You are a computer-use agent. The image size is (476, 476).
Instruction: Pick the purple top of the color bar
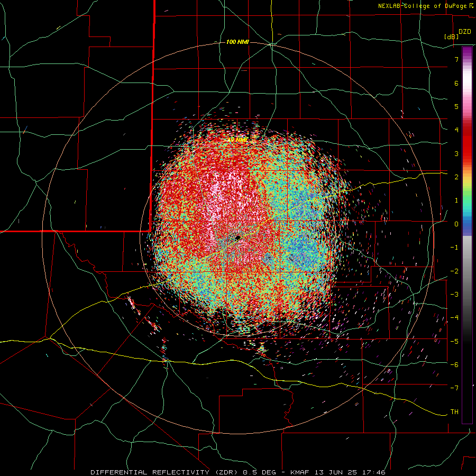point(467,52)
